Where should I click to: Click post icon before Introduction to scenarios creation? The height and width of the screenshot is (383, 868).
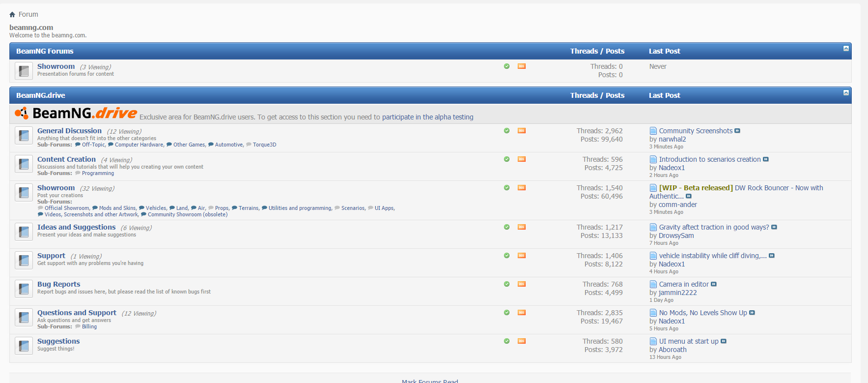point(653,159)
